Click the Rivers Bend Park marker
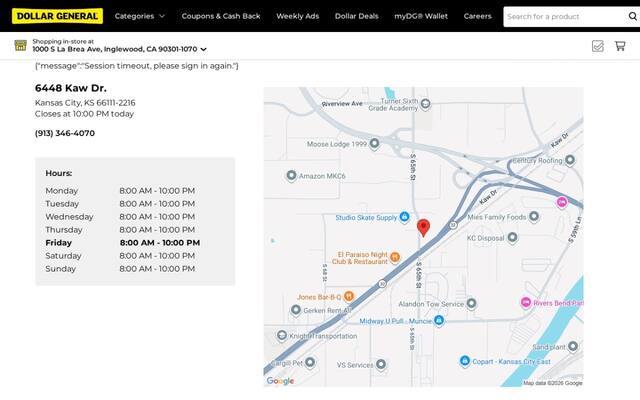The image size is (640, 400). click(x=526, y=302)
